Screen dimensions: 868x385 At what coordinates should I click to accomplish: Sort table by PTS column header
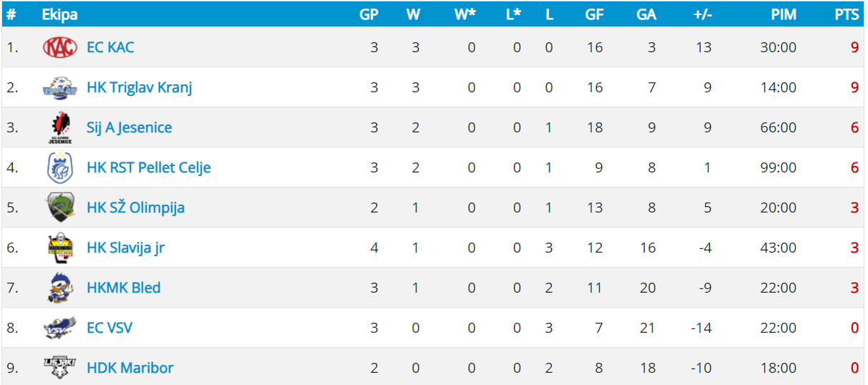[846, 14]
